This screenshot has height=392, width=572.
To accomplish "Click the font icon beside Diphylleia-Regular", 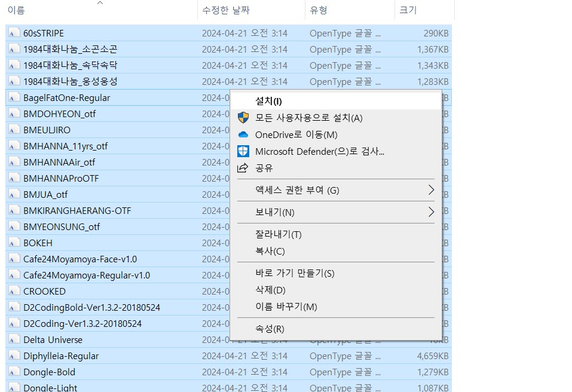I will pyautogui.click(x=13, y=356).
